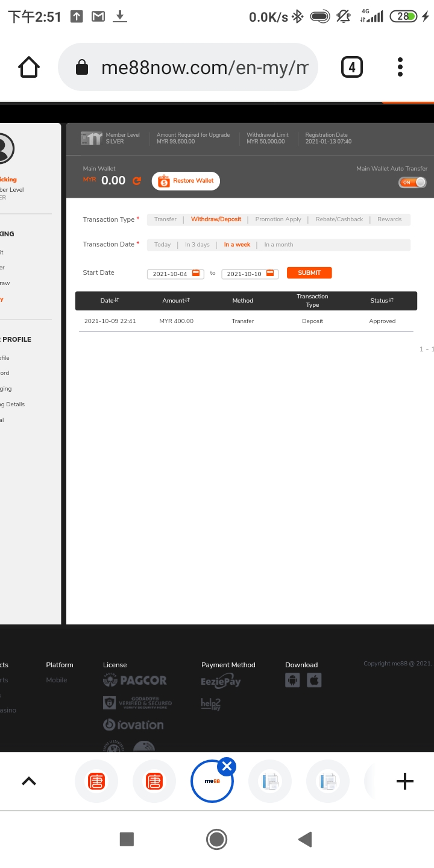
Task: Collapse the tab switcher with the up chevron
Action: tap(29, 781)
